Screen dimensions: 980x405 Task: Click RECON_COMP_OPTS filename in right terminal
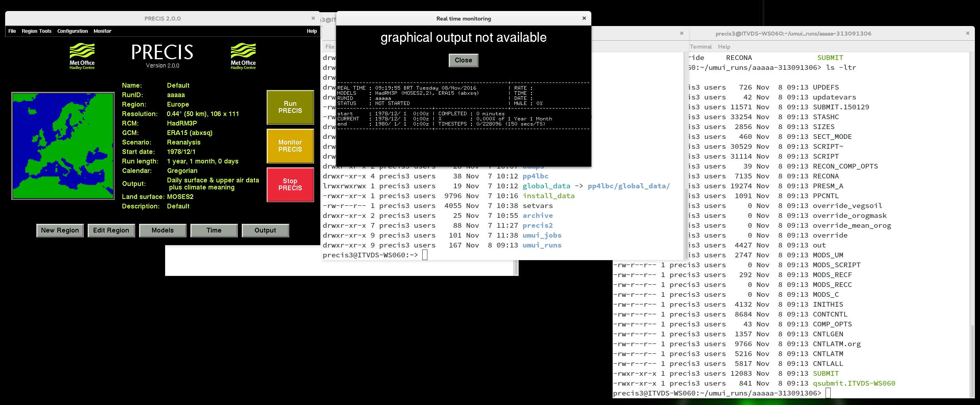pos(845,167)
